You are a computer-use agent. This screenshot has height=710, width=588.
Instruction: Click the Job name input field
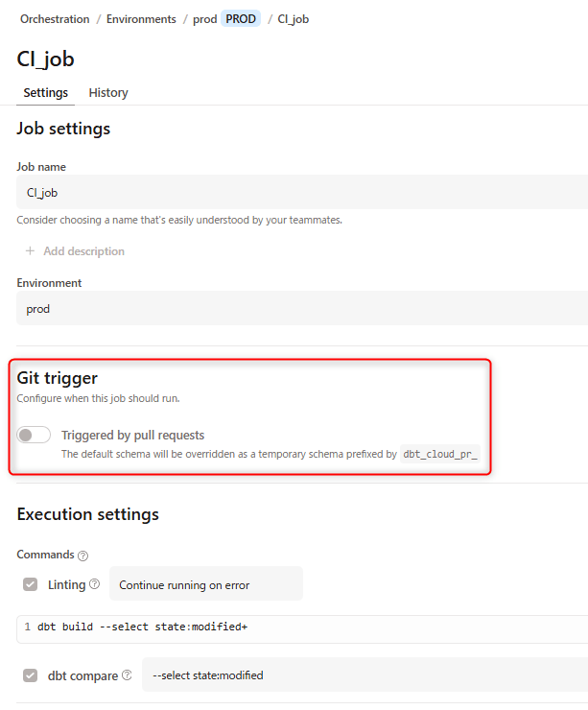[x=301, y=192]
